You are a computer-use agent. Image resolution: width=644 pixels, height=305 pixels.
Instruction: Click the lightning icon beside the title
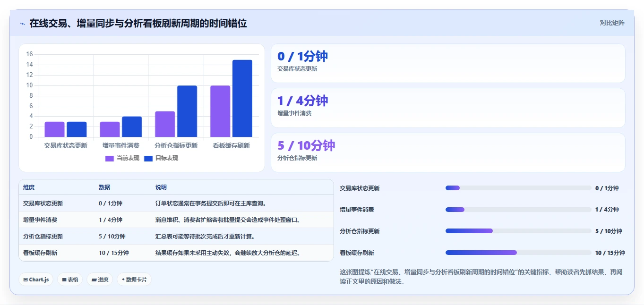coord(23,24)
